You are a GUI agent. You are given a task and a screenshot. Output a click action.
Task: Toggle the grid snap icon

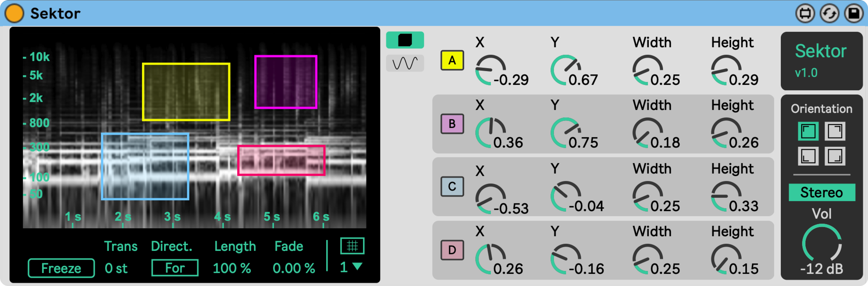click(352, 246)
